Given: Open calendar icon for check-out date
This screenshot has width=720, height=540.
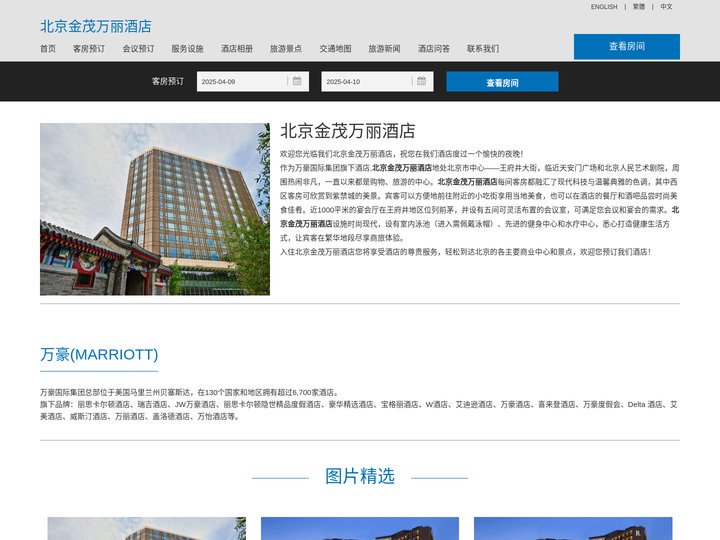Looking at the screenshot, I should click(422, 81).
